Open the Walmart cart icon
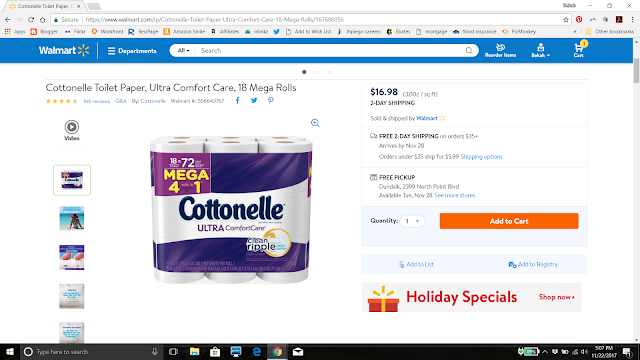The image size is (640, 360). point(579,50)
